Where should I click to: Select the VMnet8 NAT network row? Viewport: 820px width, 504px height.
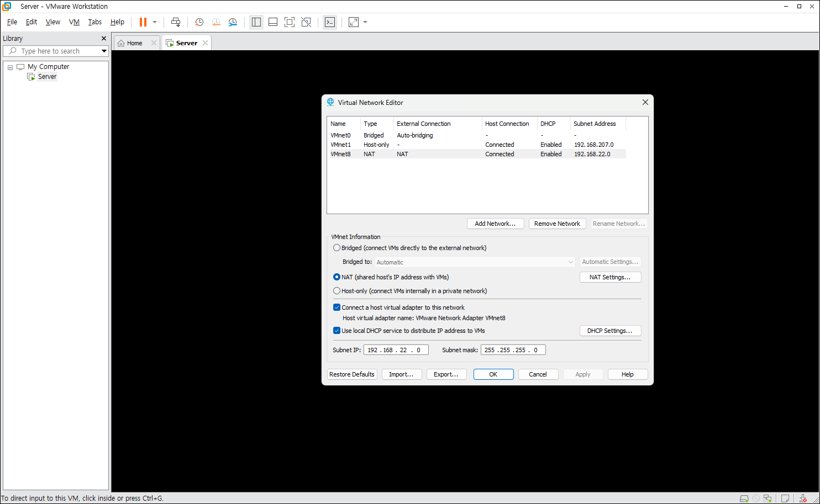click(x=477, y=154)
